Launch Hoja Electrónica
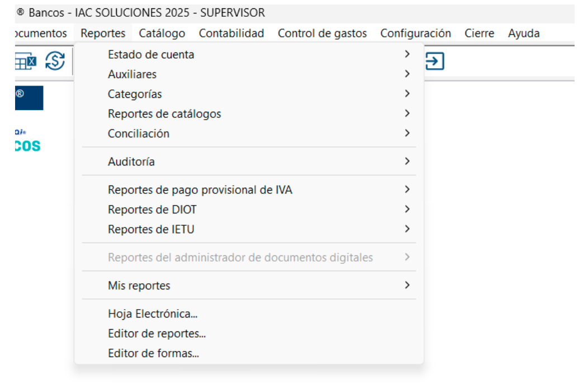This screenshot has width=588, height=389. [153, 314]
